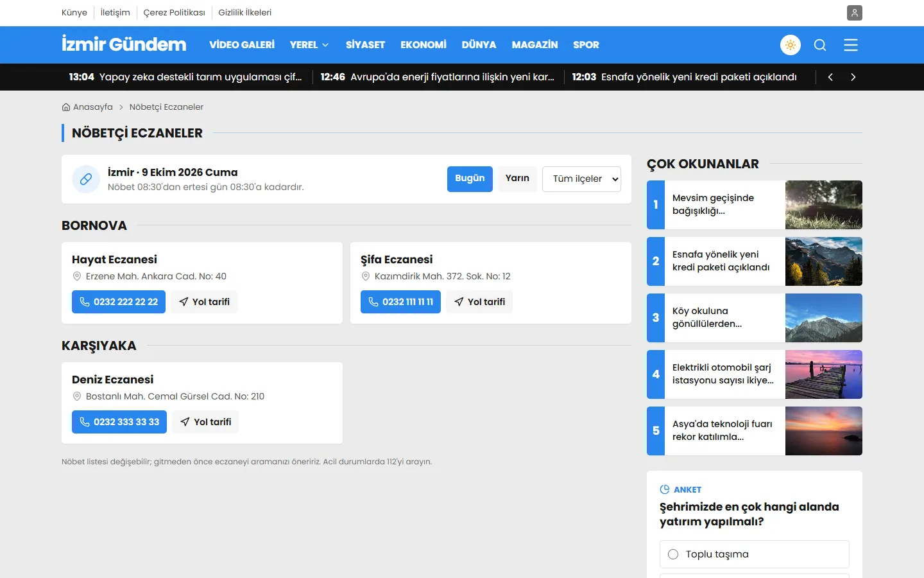Open the DÜNYA section
This screenshot has width=924, height=578.
point(479,45)
